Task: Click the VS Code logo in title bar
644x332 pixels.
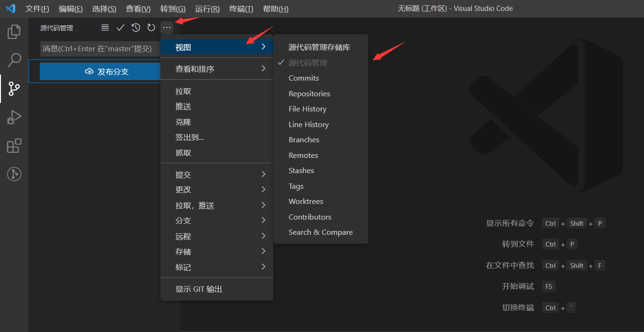Action: point(10,9)
